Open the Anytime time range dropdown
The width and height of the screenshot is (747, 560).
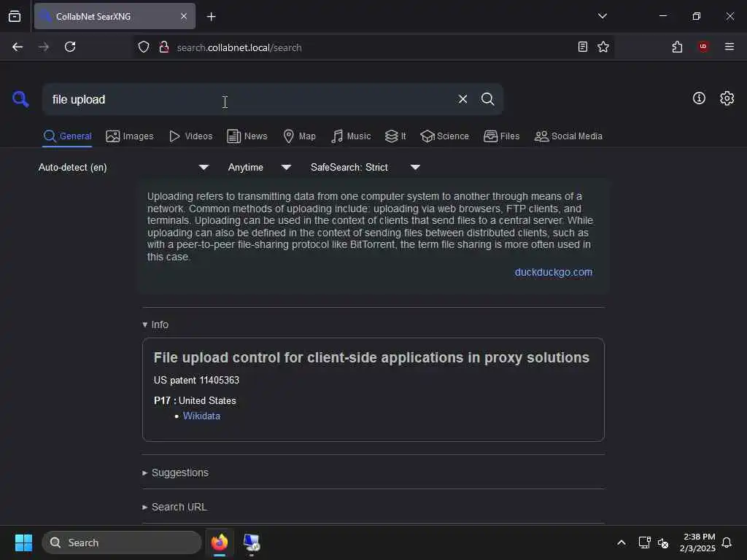pos(259,167)
